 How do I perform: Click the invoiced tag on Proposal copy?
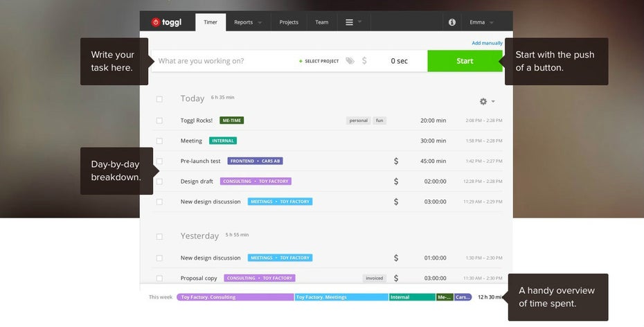tap(374, 278)
